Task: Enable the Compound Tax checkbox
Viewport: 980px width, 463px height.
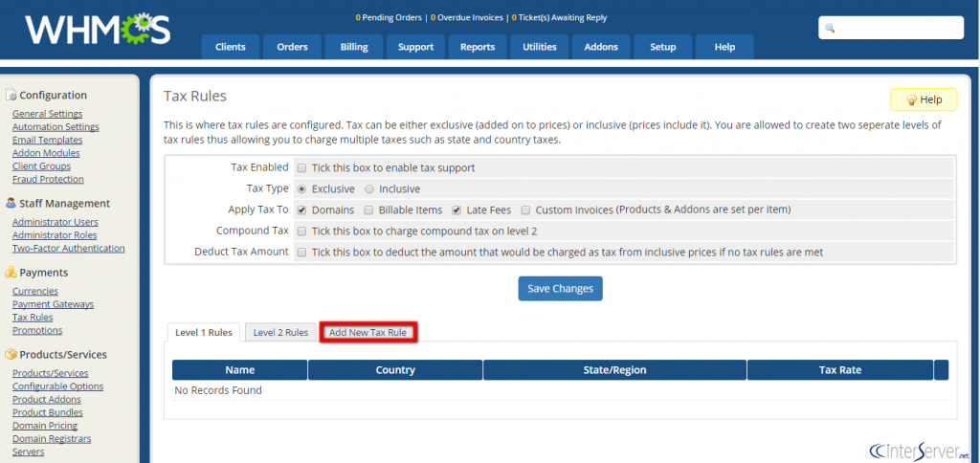Action: (x=301, y=231)
